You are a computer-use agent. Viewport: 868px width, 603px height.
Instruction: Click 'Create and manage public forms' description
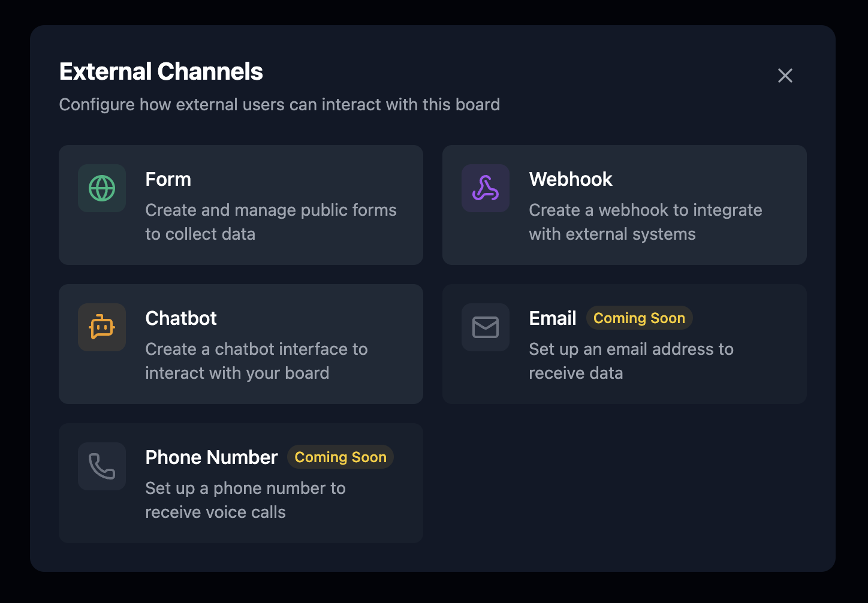pos(271,210)
